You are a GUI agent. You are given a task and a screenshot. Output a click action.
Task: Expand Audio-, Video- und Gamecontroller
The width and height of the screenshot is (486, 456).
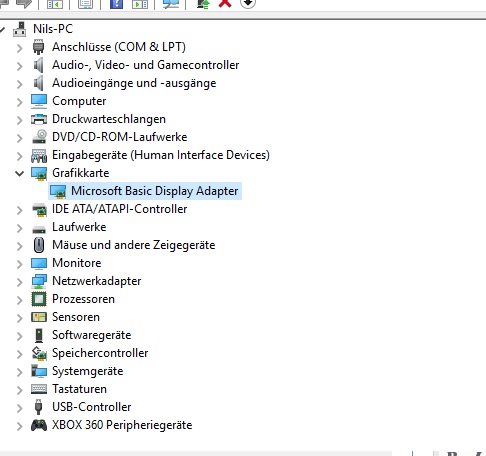(20, 66)
